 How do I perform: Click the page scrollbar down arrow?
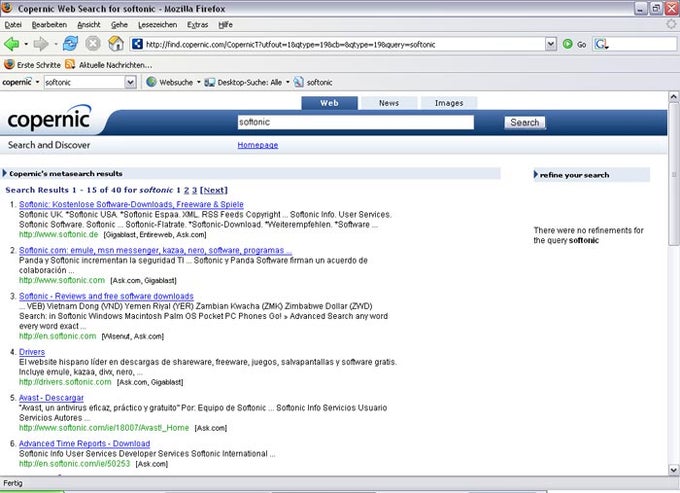[x=673, y=470]
